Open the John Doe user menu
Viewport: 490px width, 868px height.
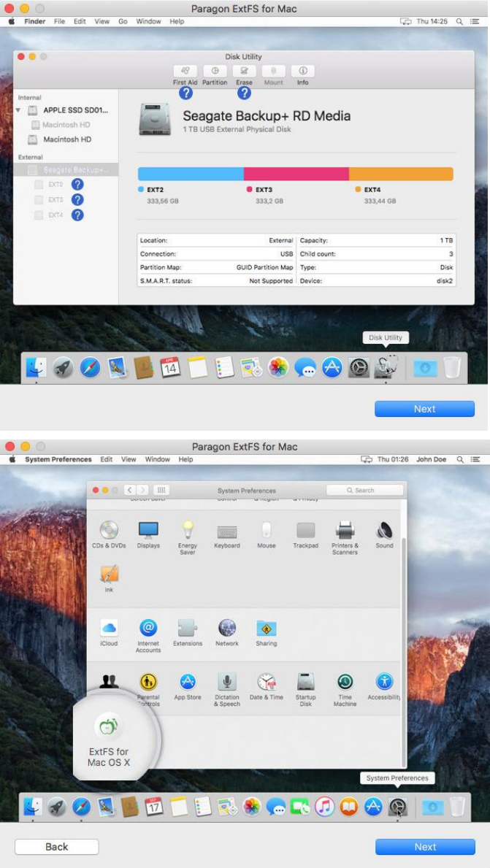click(x=431, y=459)
